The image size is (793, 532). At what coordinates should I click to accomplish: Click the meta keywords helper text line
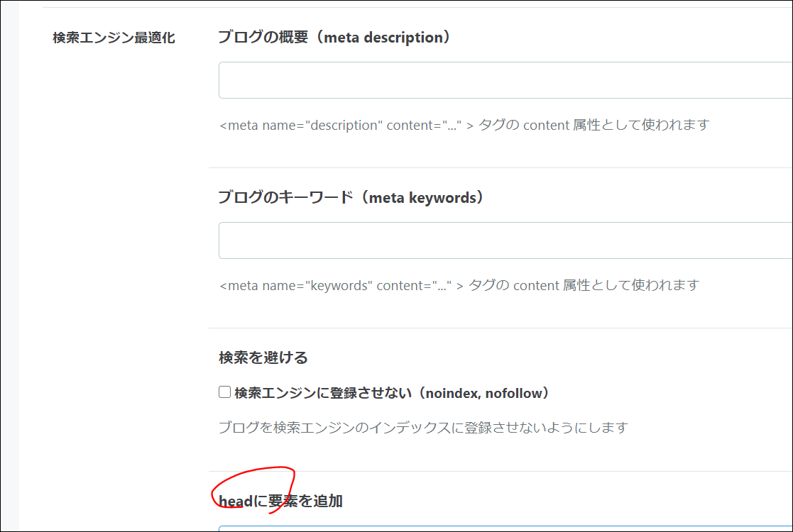point(458,285)
